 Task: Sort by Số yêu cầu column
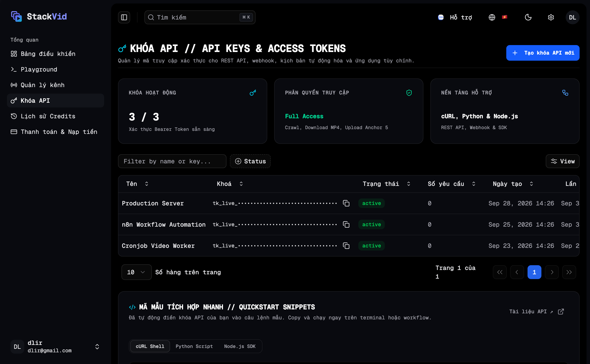coord(451,184)
